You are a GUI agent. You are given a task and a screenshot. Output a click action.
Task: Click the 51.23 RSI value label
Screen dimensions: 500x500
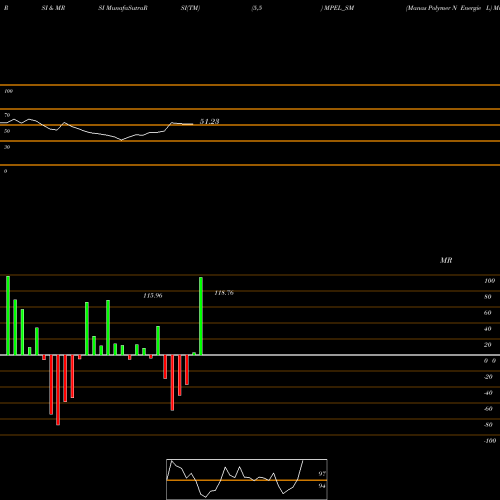pyautogui.click(x=209, y=121)
